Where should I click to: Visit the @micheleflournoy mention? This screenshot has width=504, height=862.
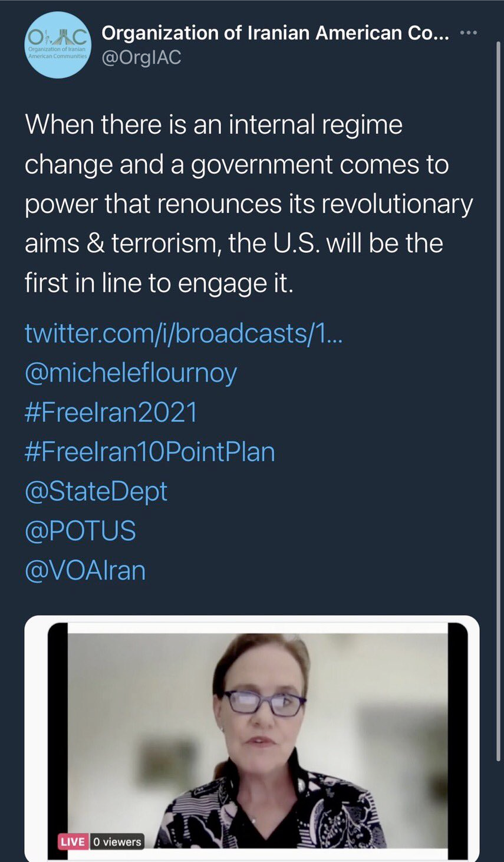(131, 373)
